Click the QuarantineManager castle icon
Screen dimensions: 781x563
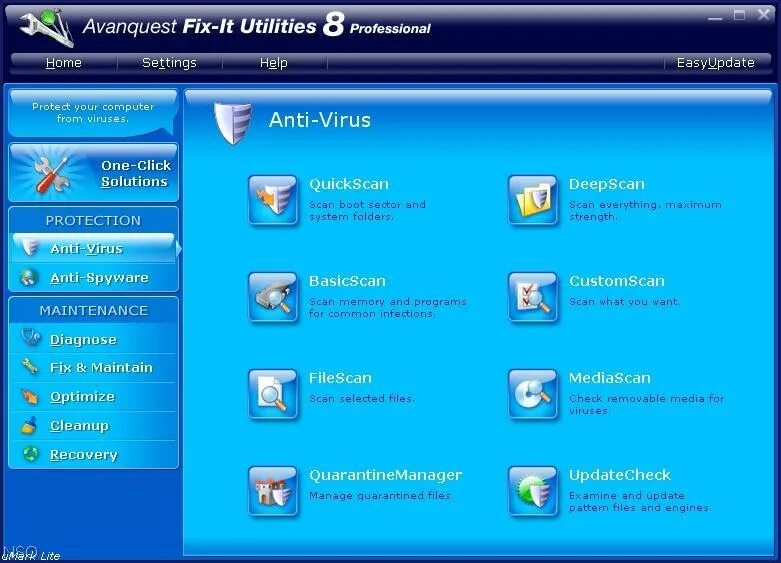coord(273,491)
